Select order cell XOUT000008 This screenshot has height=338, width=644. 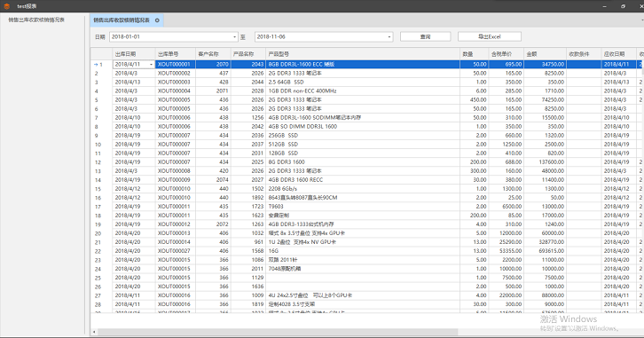click(176, 171)
